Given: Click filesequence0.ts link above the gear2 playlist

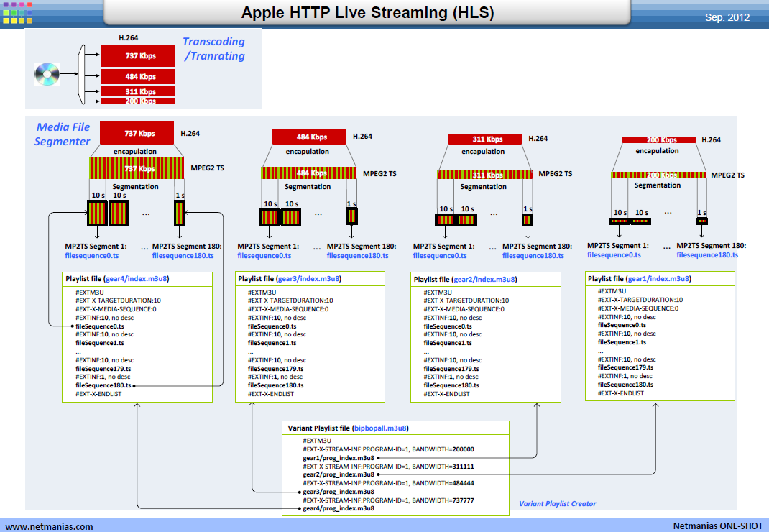Looking at the screenshot, I should (x=440, y=256).
